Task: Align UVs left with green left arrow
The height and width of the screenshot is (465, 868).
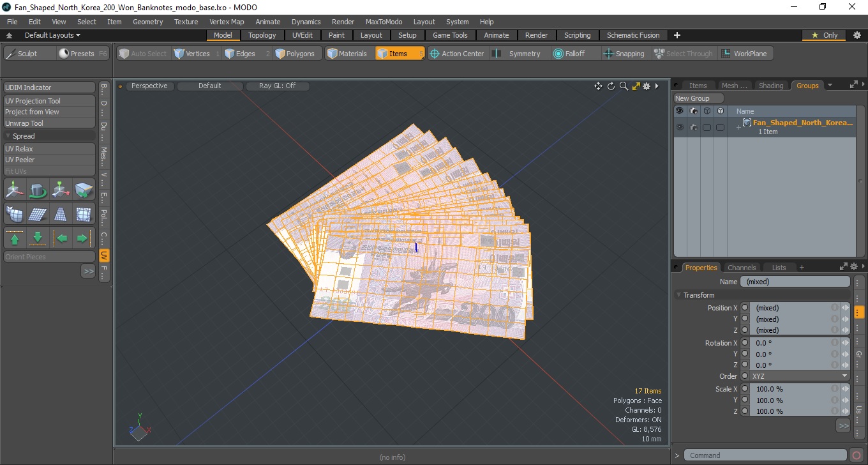Action: point(61,238)
